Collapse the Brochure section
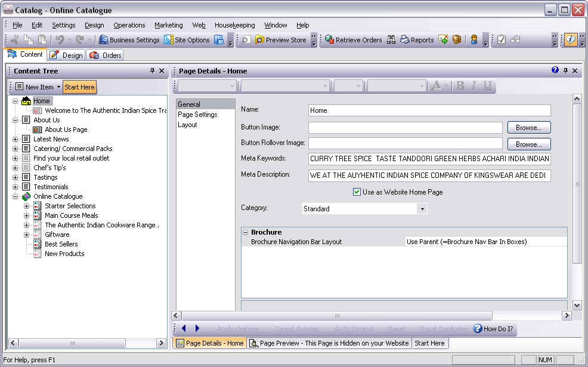The height and width of the screenshot is (367, 588). pos(245,232)
